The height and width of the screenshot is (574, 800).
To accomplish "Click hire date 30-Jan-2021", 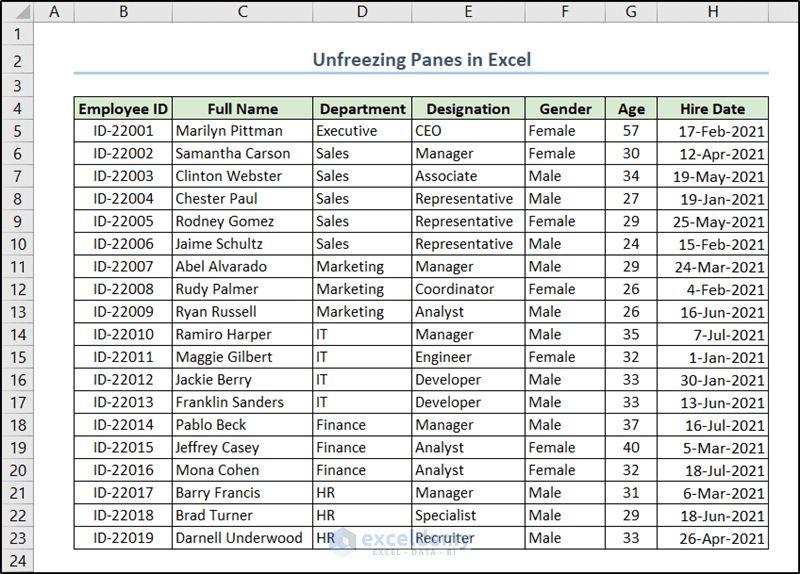I will (x=712, y=380).
